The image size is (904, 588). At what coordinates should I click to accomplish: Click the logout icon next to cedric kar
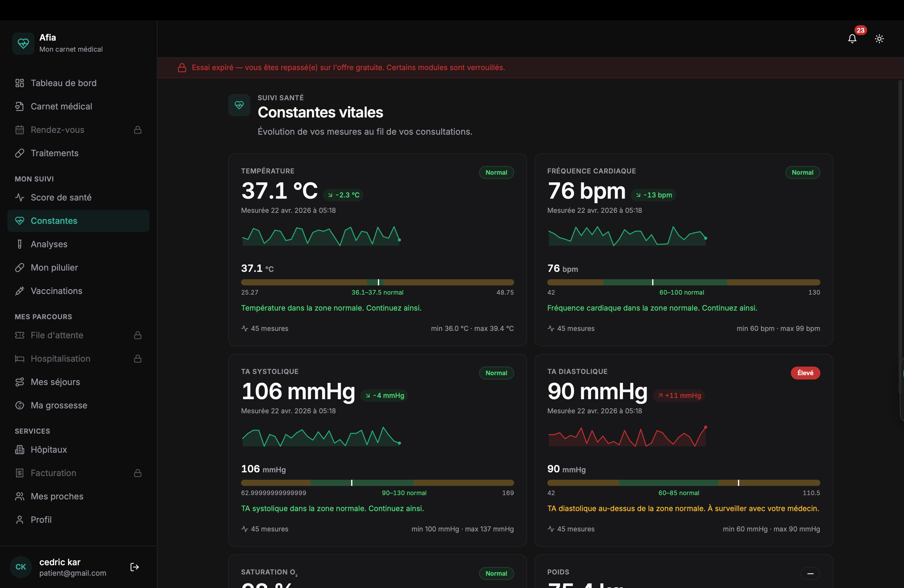coord(134,567)
